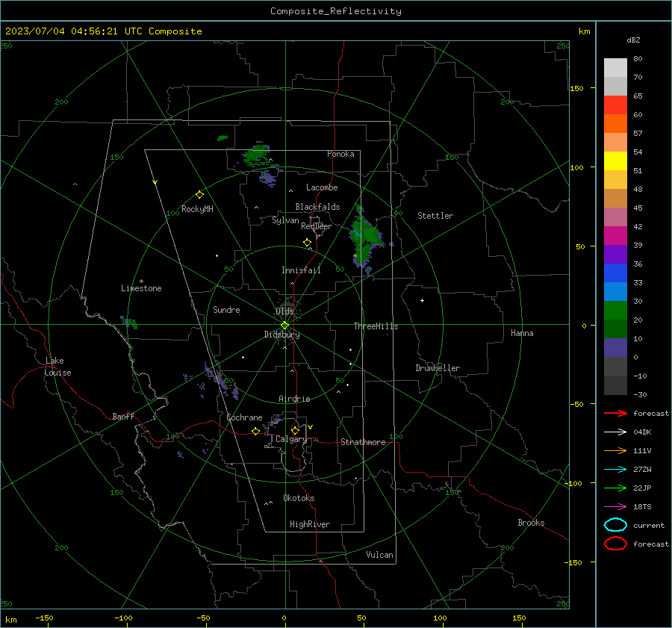Click the Brooks town label
This screenshot has height=628, width=672.
click(x=531, y=523)
